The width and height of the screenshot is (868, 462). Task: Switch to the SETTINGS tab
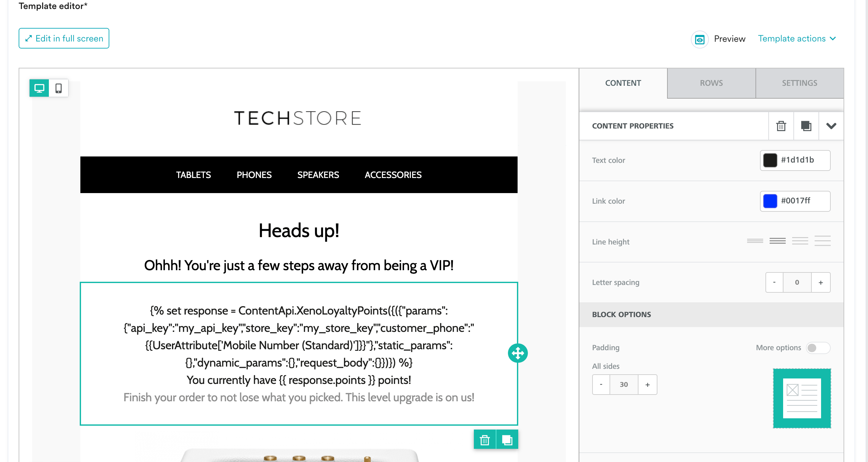800,83
